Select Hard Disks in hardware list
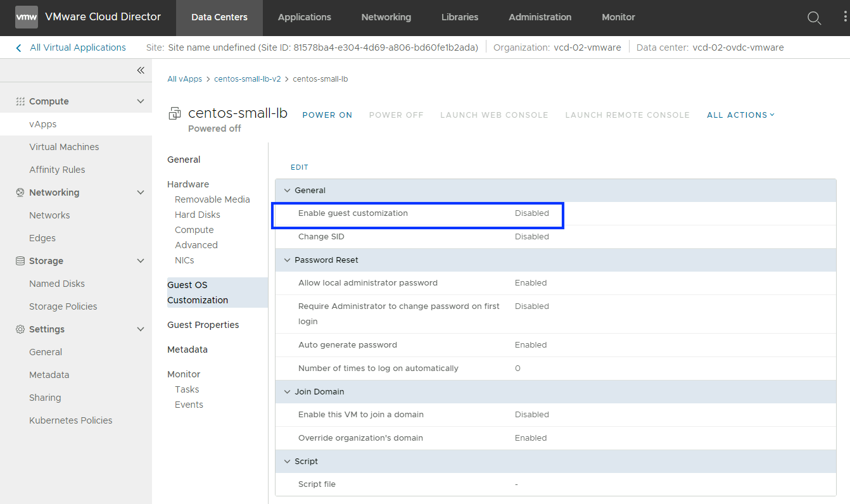This screenshot has height=504, width=850. pos(198,215)
